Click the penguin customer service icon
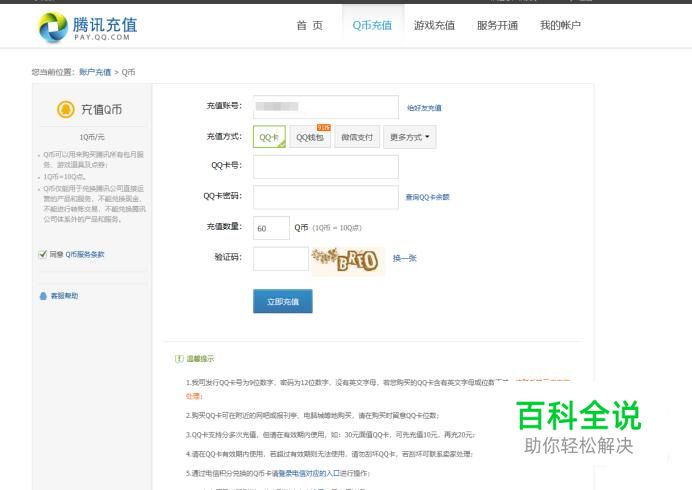Image resolution: width=692 pixels, height=490 pixels. click(43, 296)
